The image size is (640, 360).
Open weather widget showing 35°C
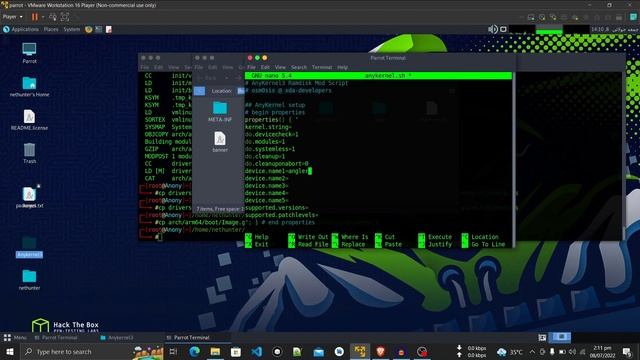tap(510, 352)
